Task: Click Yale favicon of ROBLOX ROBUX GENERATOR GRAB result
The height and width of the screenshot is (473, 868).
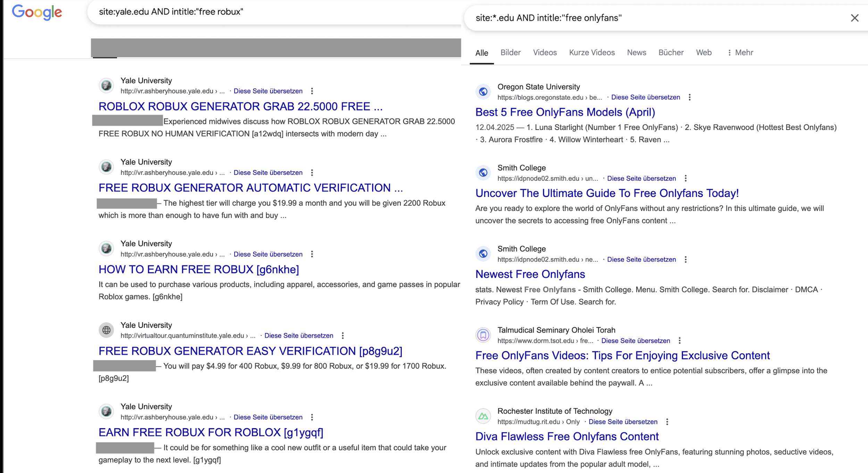Action: click(x=106, y=85)
